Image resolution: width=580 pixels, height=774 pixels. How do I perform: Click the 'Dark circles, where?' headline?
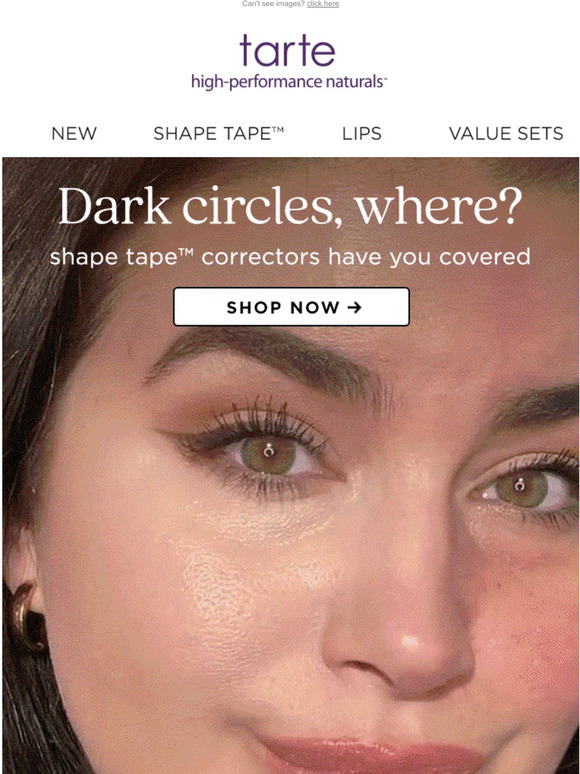coord(290,206)
